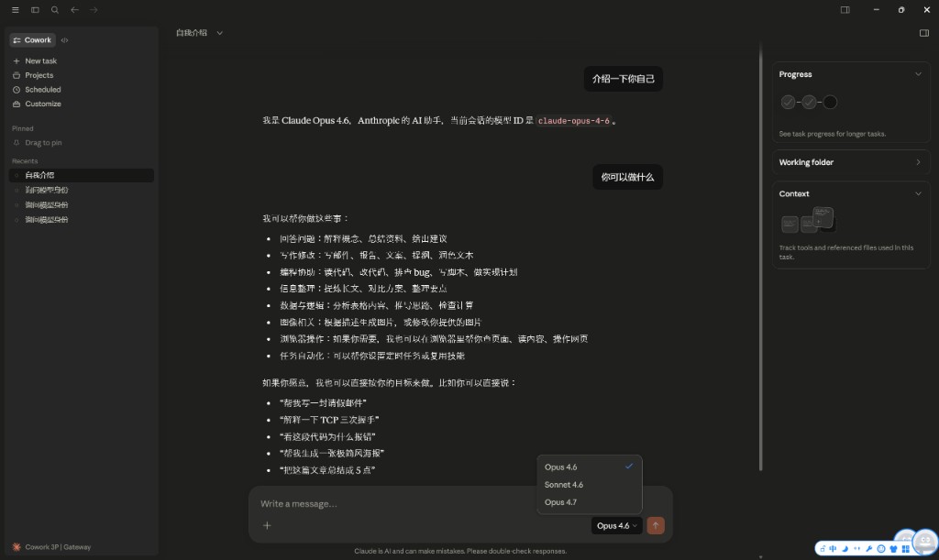Viewport: 939px width, 560px height.
Task: Click the 你可以做什么 user message bubble
Action: click(x=627, y=177)
